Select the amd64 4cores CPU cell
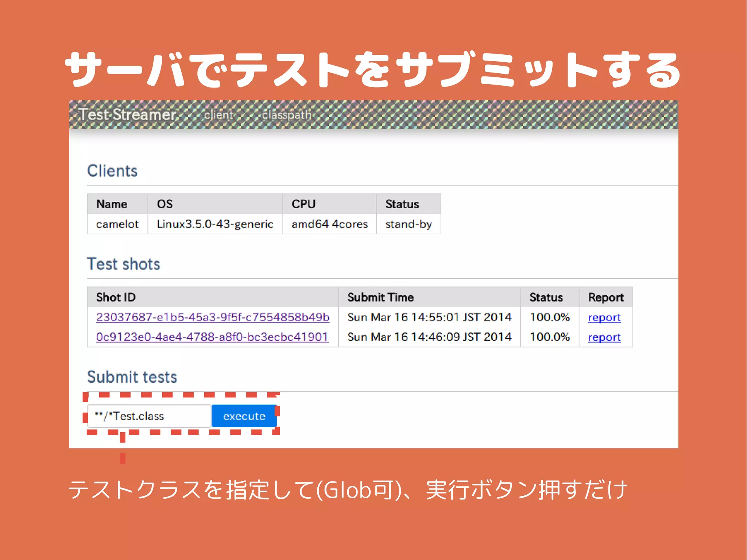 pos(330,224)
